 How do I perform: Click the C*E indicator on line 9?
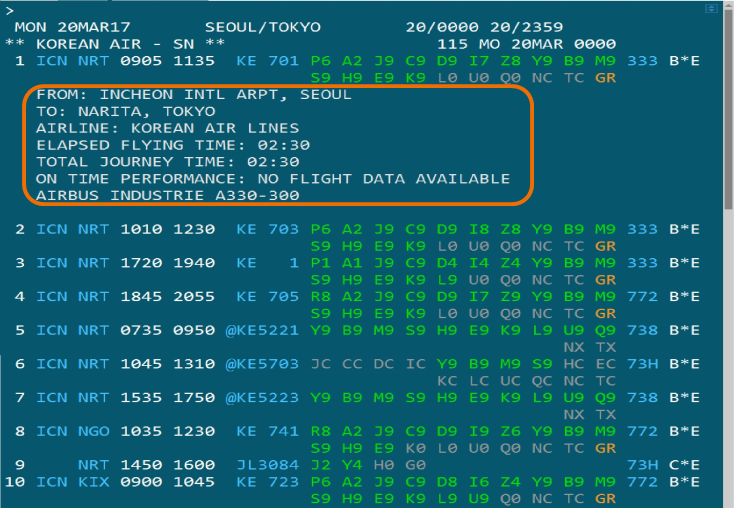(684, 465)
